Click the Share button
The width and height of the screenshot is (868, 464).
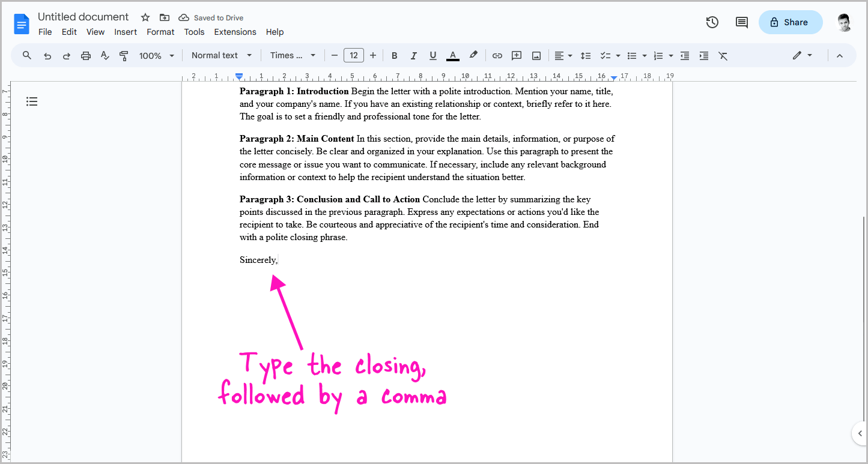790,22
